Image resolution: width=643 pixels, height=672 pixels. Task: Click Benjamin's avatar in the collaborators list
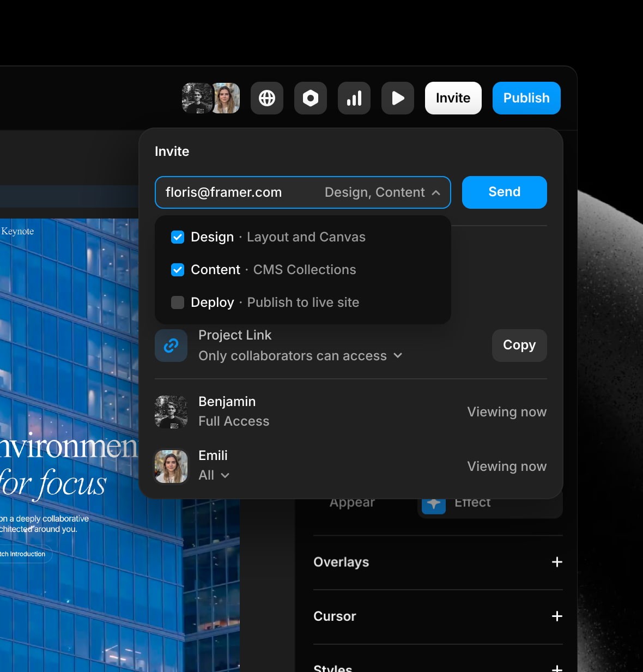pos(171,411)
